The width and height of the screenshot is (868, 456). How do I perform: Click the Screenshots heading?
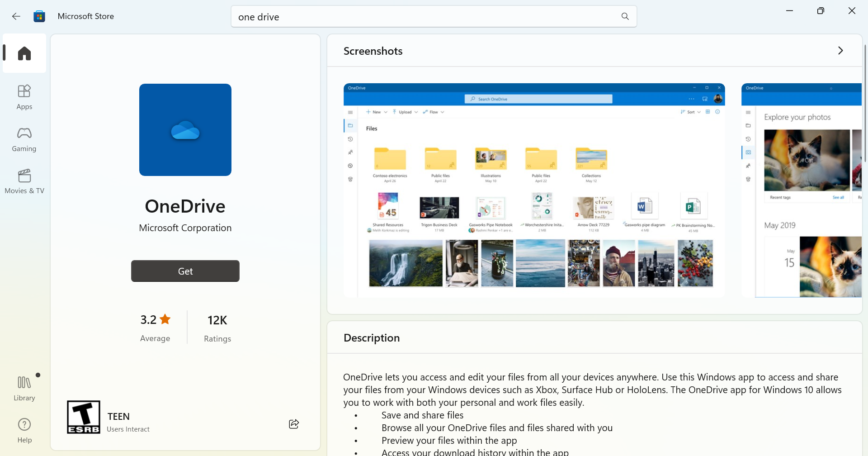pyautogui.click(x=373, y=51)
